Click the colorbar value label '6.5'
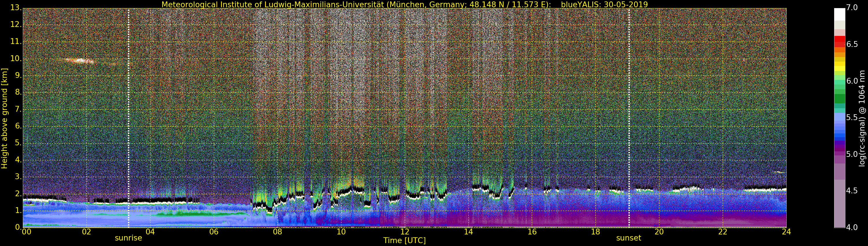 (x=852, y=44)
